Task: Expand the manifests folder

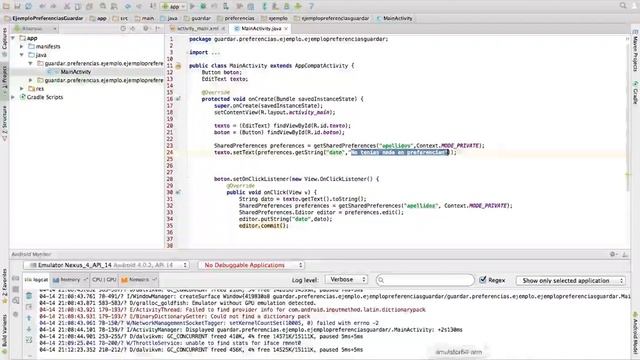Action: point(22,47)
